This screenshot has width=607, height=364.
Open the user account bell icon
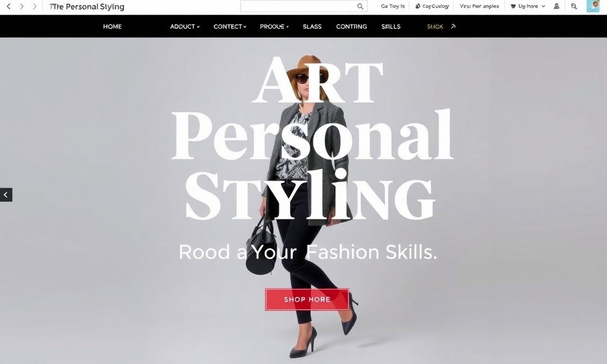point(557,7)
